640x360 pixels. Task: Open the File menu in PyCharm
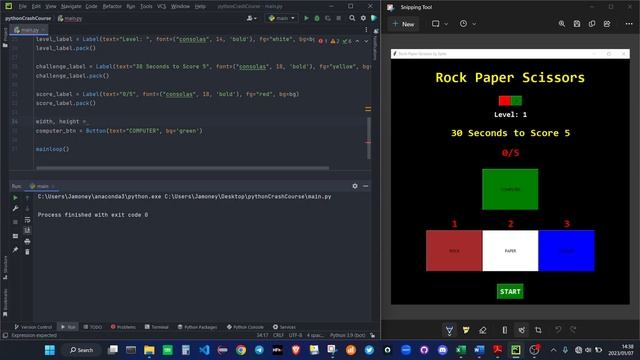(x=22, y=7)
